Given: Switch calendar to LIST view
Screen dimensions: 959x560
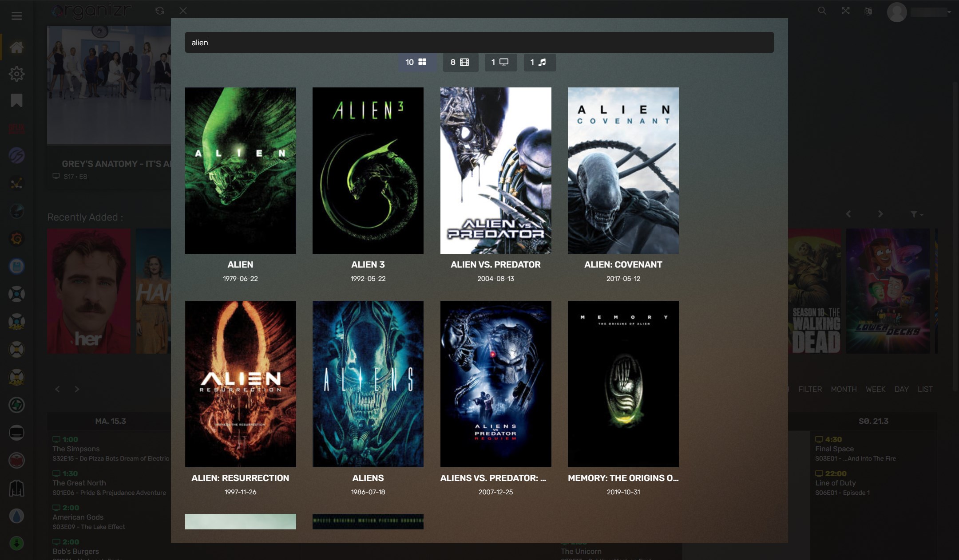Looking at the screenshot, I should (x=925, y=389).
